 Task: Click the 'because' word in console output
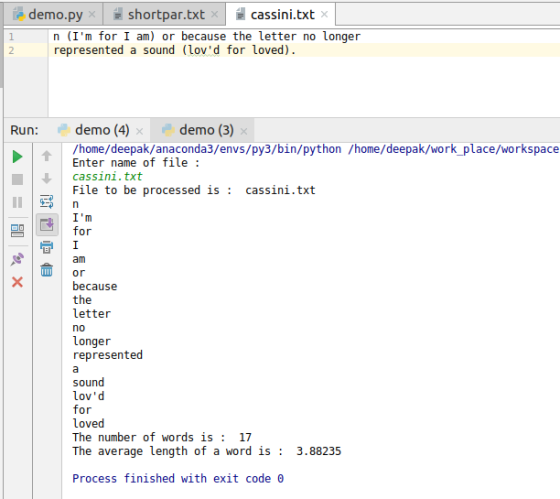95,286
